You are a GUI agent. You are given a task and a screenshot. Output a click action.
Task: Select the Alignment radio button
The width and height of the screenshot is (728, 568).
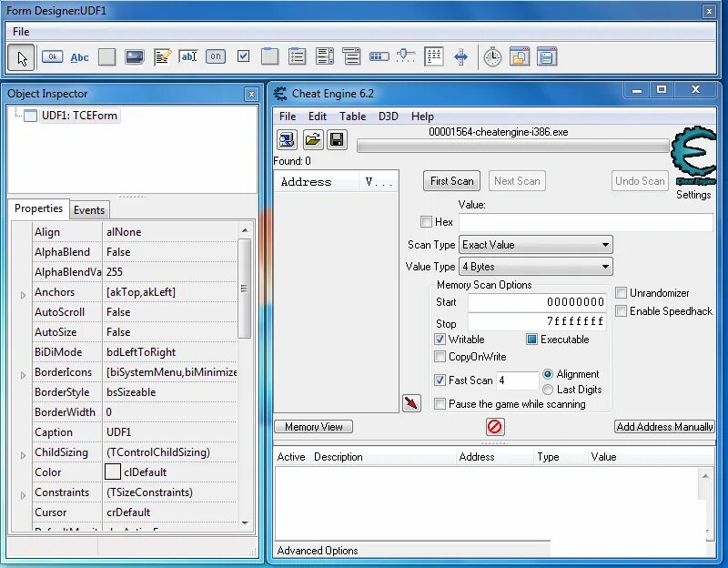[548, 374]
